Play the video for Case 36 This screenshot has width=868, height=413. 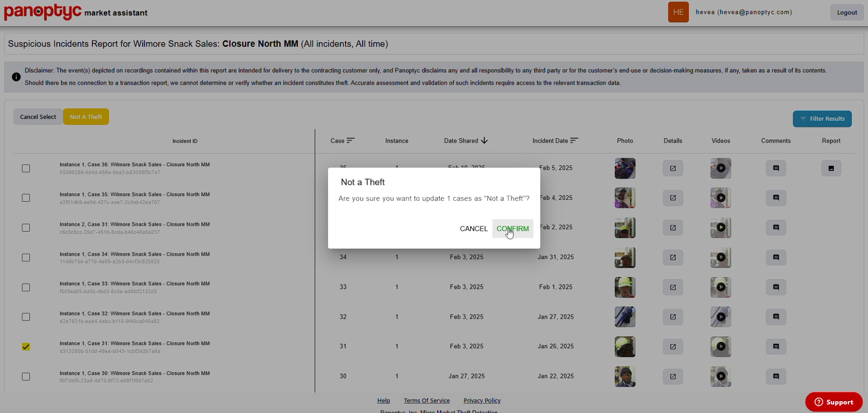pos(721,168)
